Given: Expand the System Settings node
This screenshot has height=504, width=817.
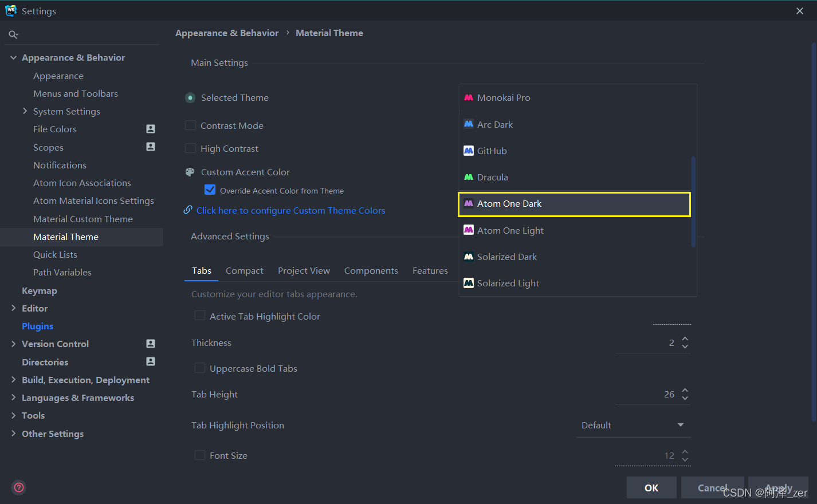Looking at the screenshot, I should [25, 111].
